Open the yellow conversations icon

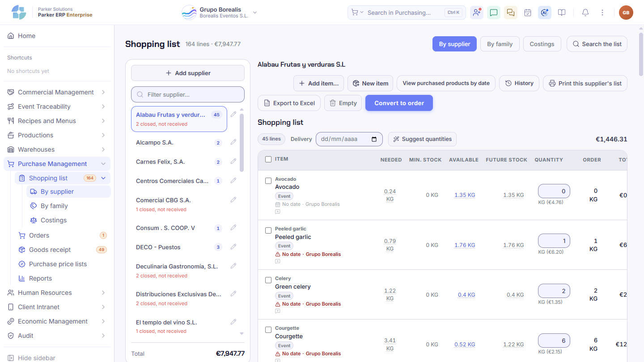pos(511,13)
